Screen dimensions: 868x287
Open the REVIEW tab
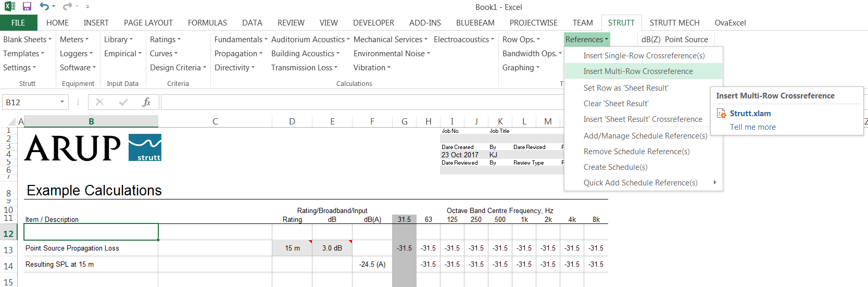[x=291, y=23]
